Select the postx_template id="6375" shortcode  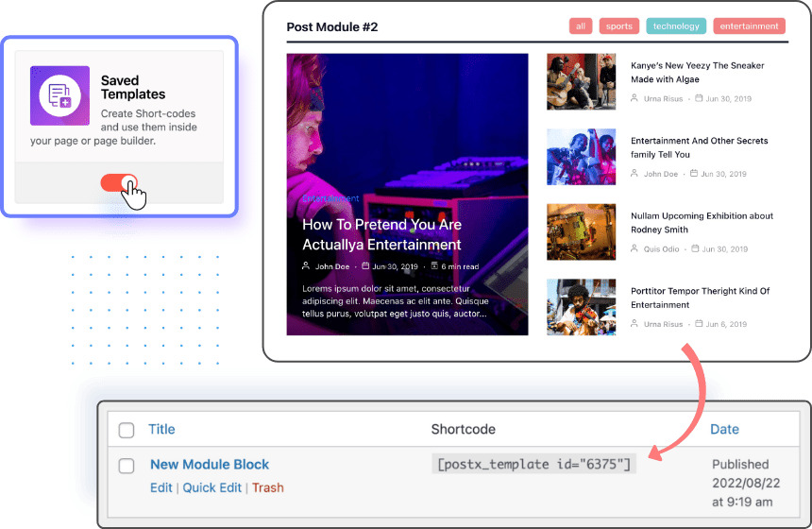pos(533,464)
